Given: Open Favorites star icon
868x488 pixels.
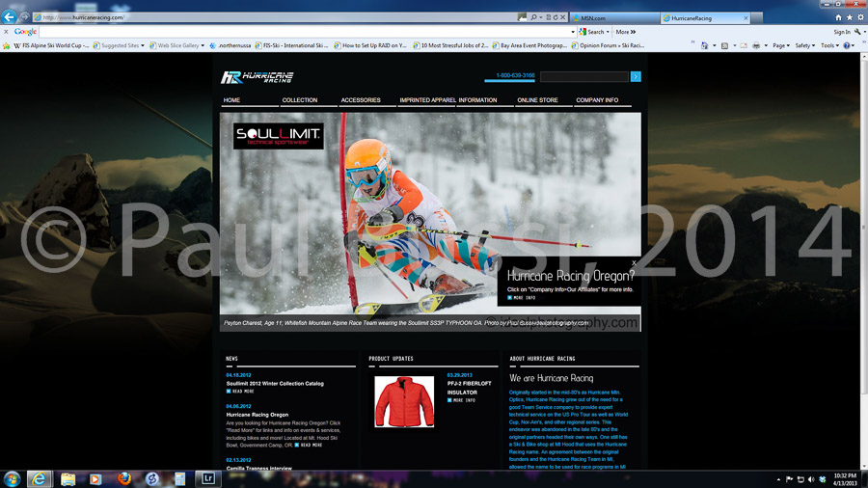Looking at the screenshot, I should [x=849, y=17].
